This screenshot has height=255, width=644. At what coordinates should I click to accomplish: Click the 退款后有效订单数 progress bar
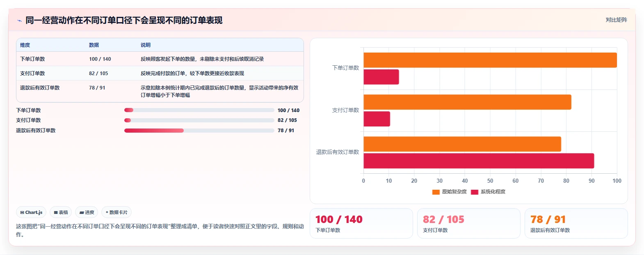(x=199, y=131)
